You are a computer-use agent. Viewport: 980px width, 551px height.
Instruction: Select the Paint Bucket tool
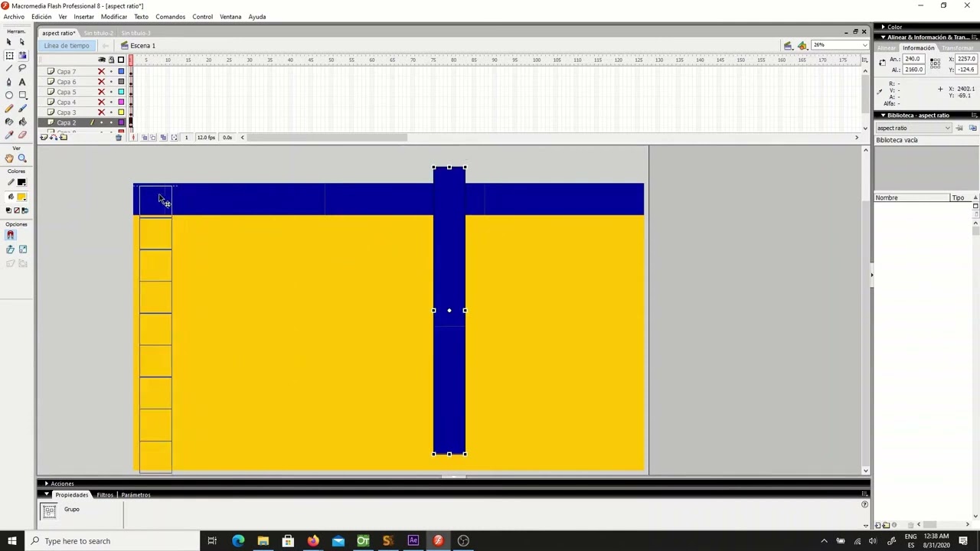pyautogui.click(x=22, y=122)
